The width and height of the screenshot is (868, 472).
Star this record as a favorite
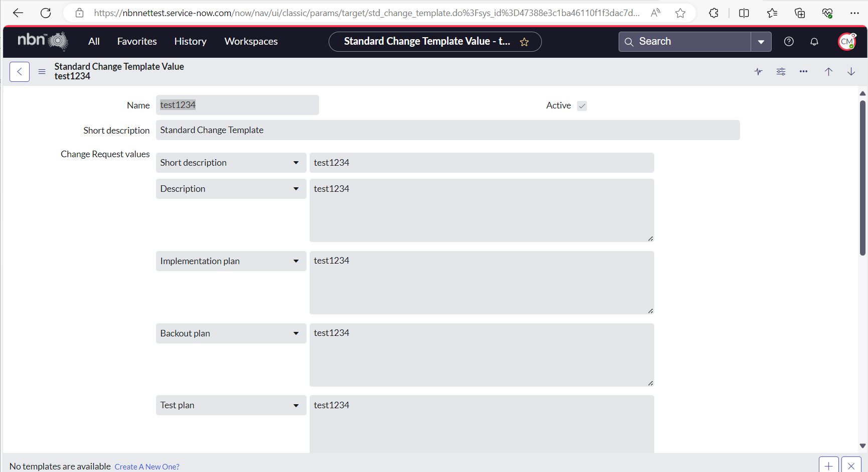pos(524,42)
